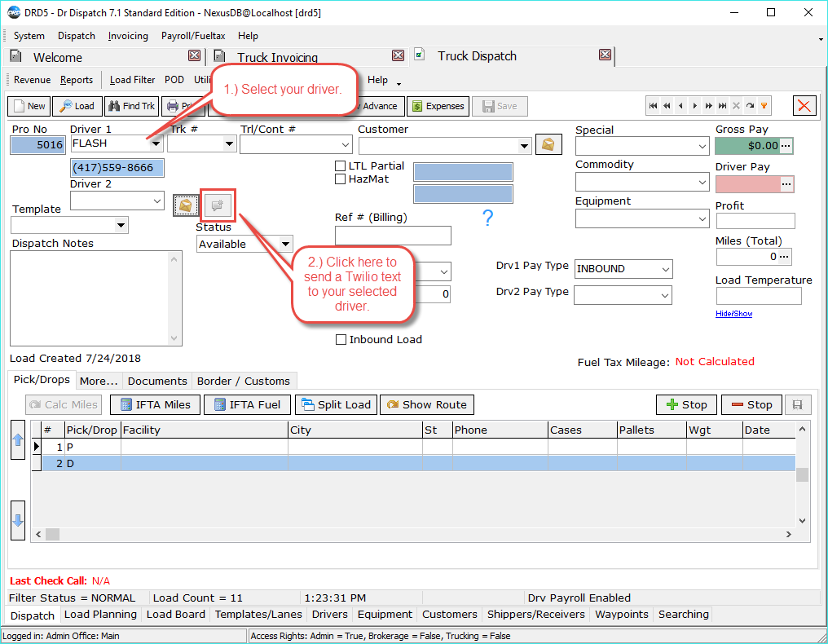Open Gross Pay details ellipsis
The height and width of the screenshot is (644, 828).
[786, 146]
